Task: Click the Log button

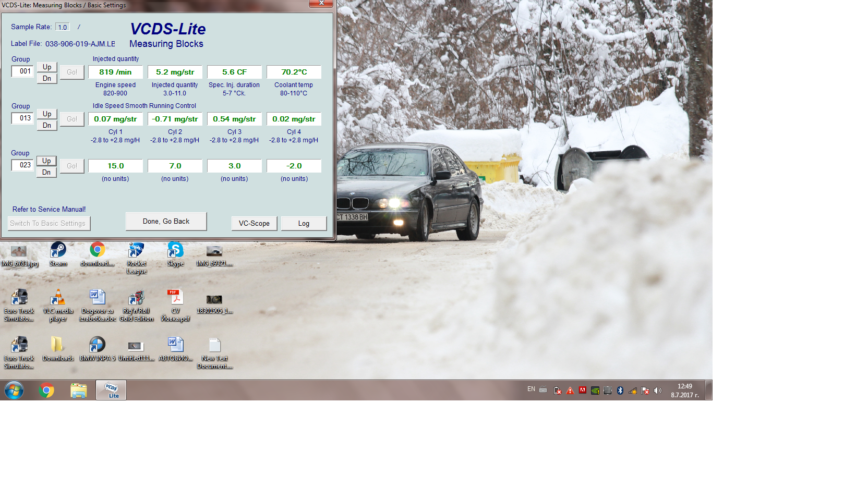Action: pos(304,224)
